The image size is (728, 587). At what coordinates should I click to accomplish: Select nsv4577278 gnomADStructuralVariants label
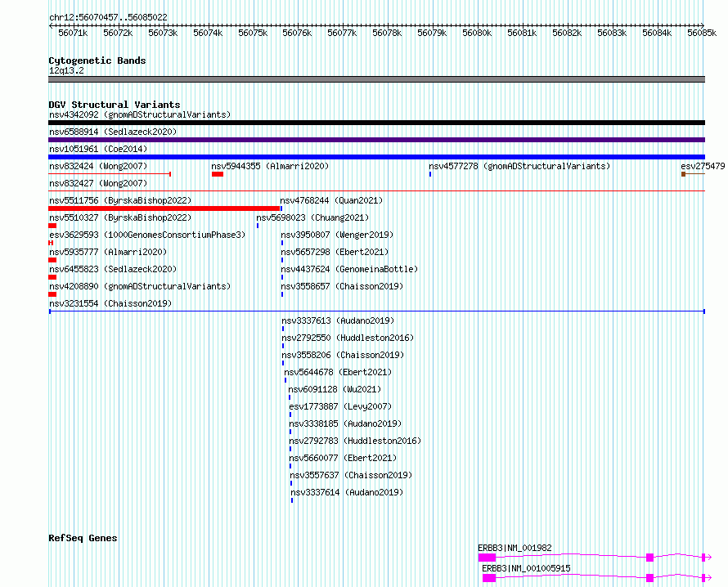(519, 166)
